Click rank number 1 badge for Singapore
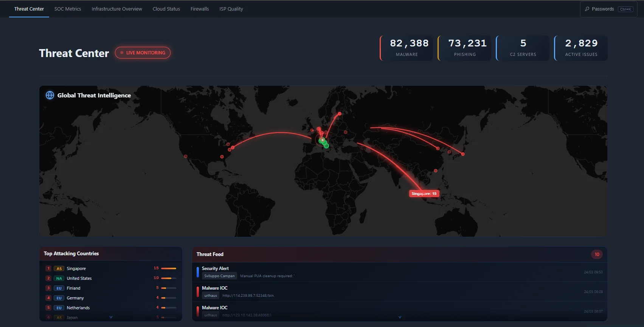The image size is (644, 327). 48,268
